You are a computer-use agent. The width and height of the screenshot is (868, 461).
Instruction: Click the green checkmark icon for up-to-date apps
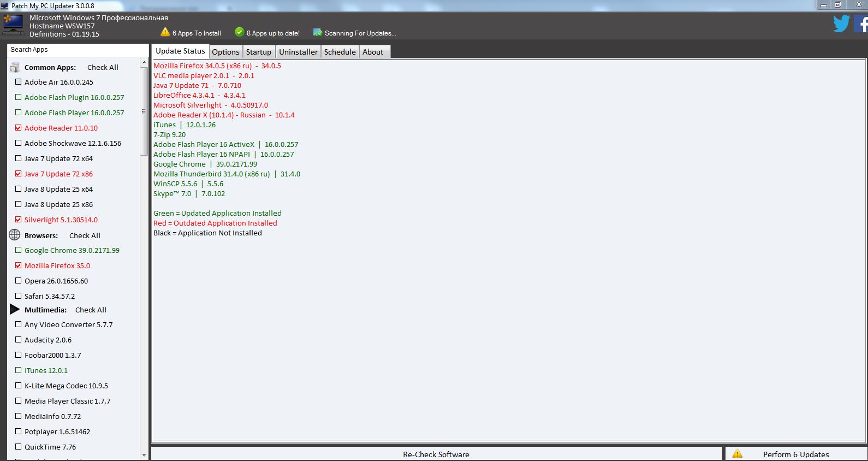point(239,32)
